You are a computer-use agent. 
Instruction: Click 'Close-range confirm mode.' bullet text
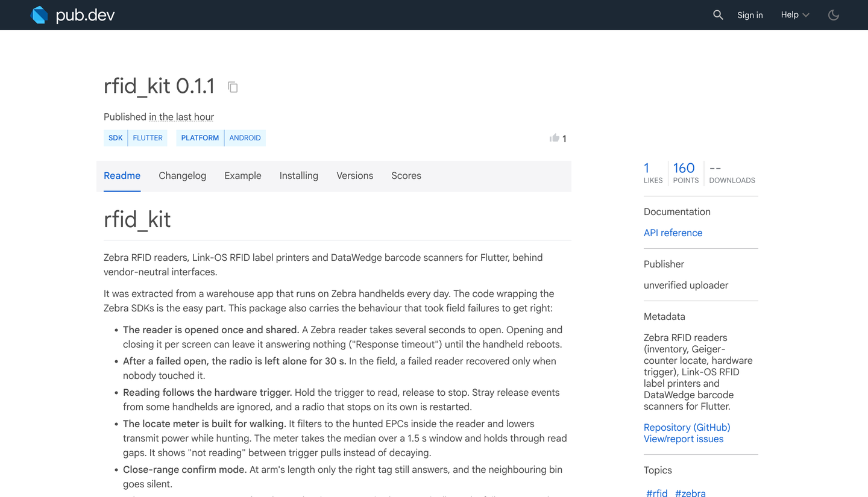pos(184,469)
